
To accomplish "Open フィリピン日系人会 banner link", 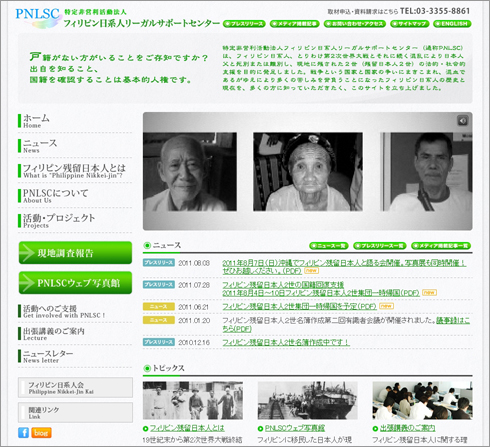I will (x=75, y=387).
